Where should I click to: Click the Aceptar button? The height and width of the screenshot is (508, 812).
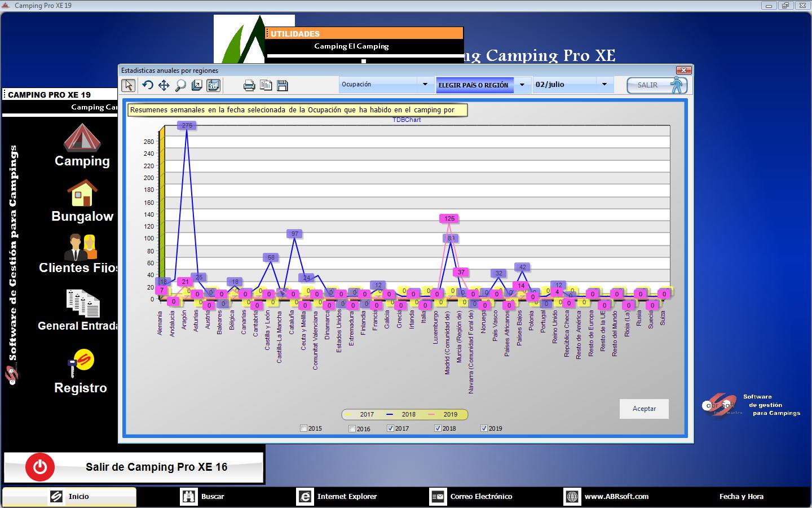tap(644, 409)
